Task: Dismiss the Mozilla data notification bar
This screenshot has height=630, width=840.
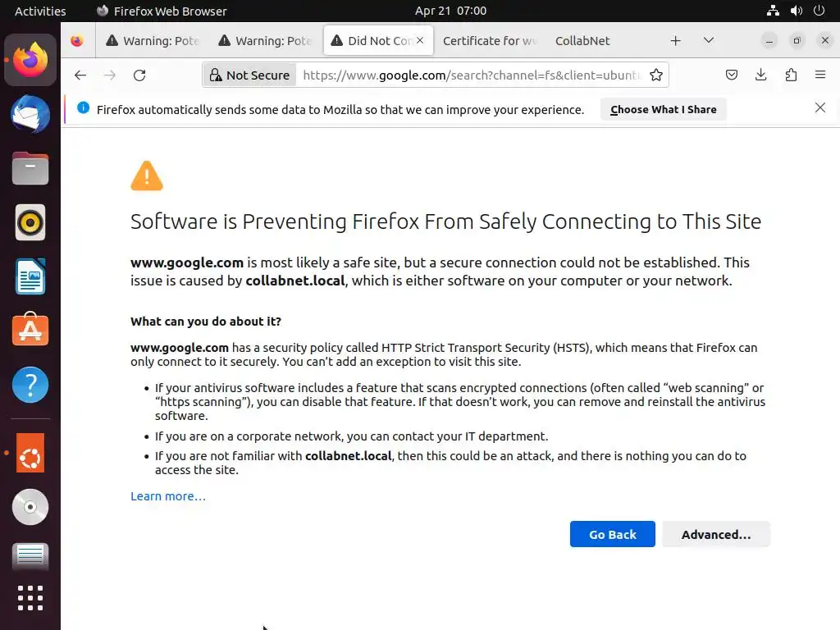Action: (819, 108)
